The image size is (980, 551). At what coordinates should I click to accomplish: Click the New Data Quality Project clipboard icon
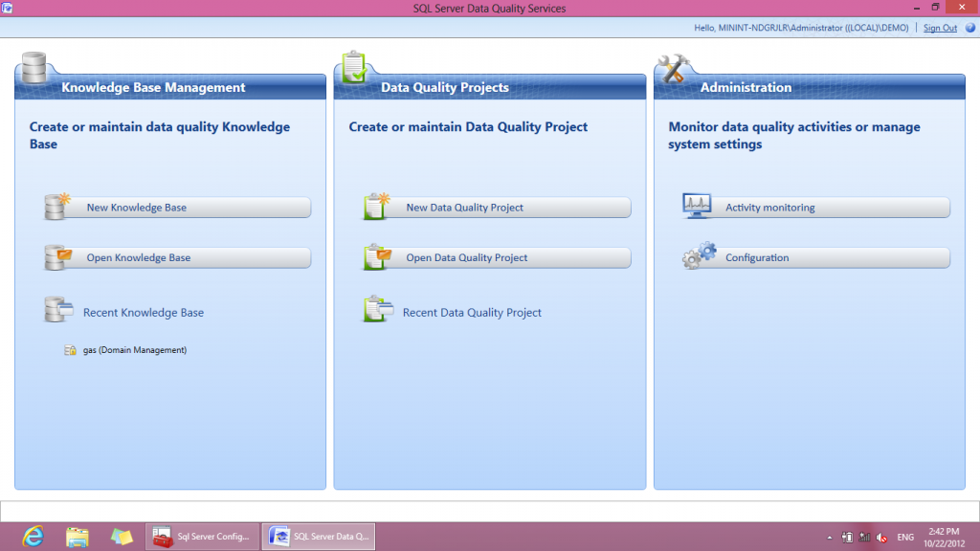(x=377, y=207)
